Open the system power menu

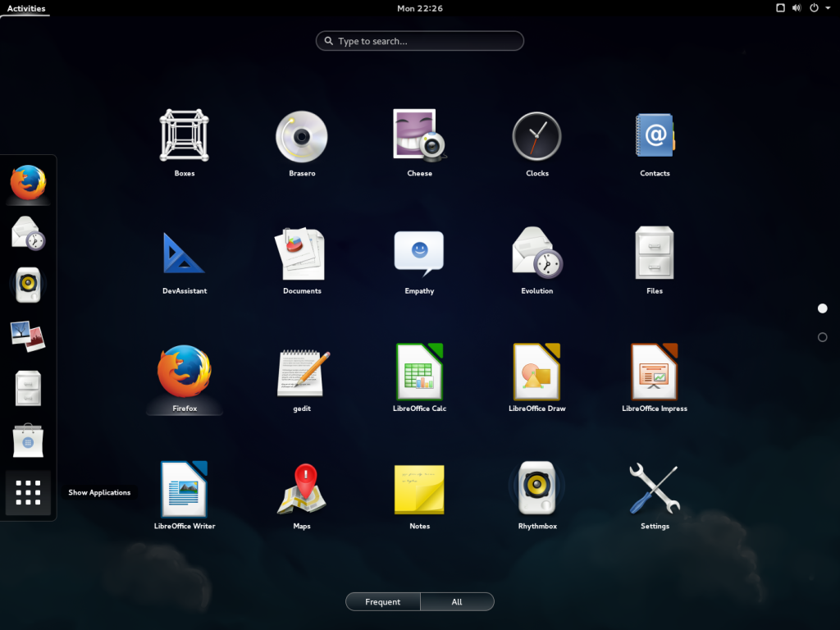click(x=815, y=8)
